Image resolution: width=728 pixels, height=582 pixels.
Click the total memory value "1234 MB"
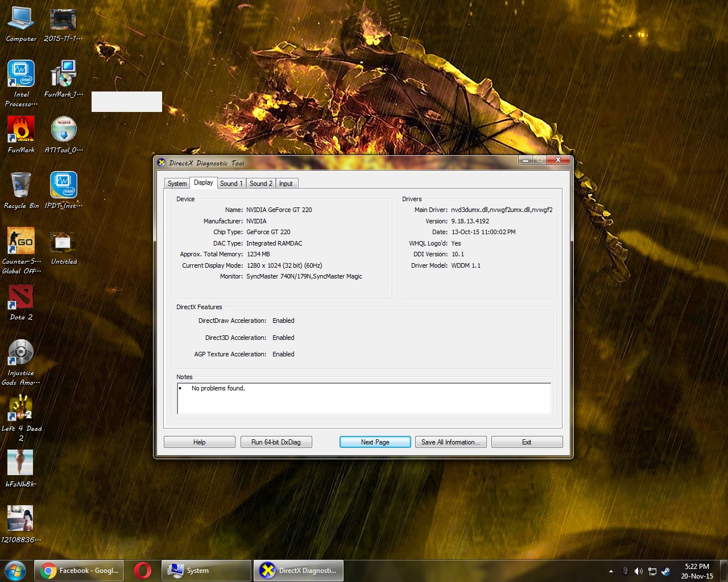258,254
